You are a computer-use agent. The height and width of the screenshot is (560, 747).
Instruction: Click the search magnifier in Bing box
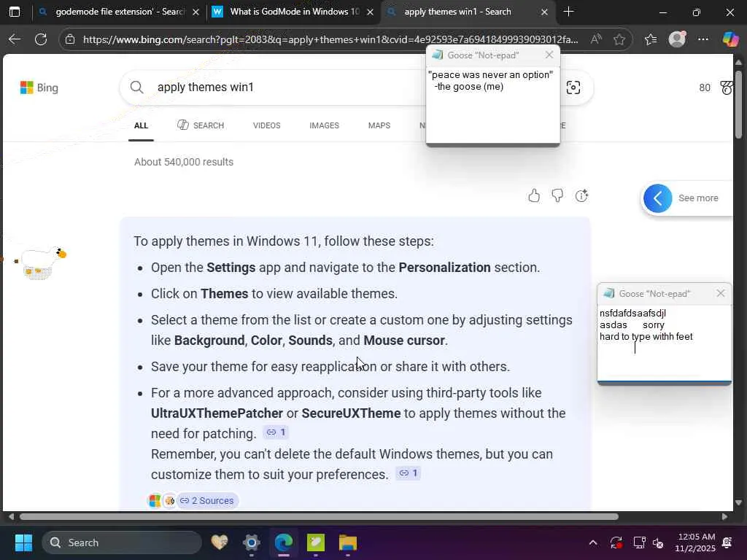point(136,87)
